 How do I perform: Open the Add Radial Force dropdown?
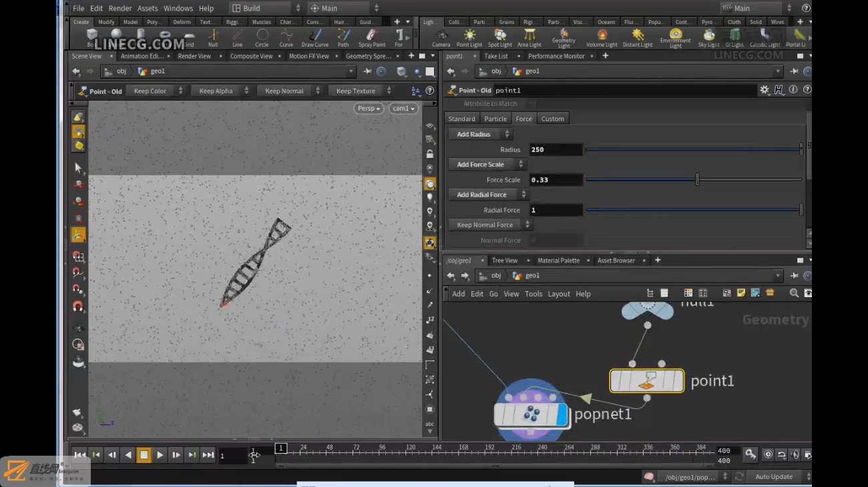(x=488, y=195)
